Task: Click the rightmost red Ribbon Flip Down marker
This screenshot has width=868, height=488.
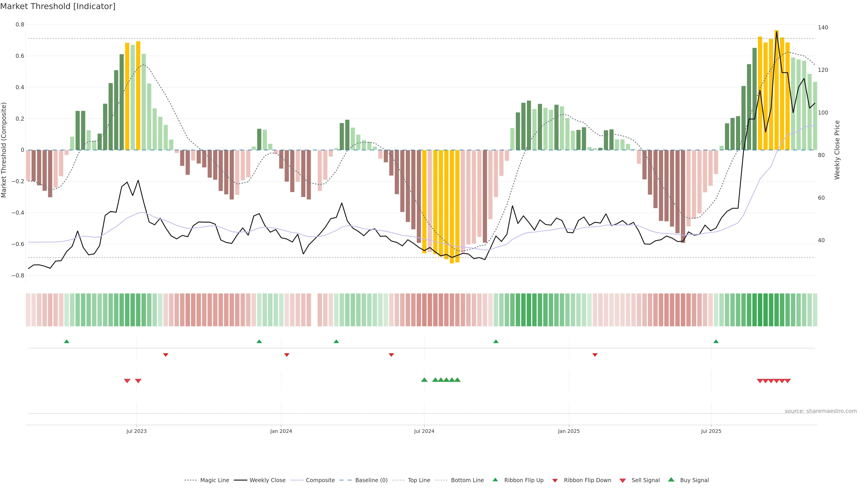Action: 595,355
